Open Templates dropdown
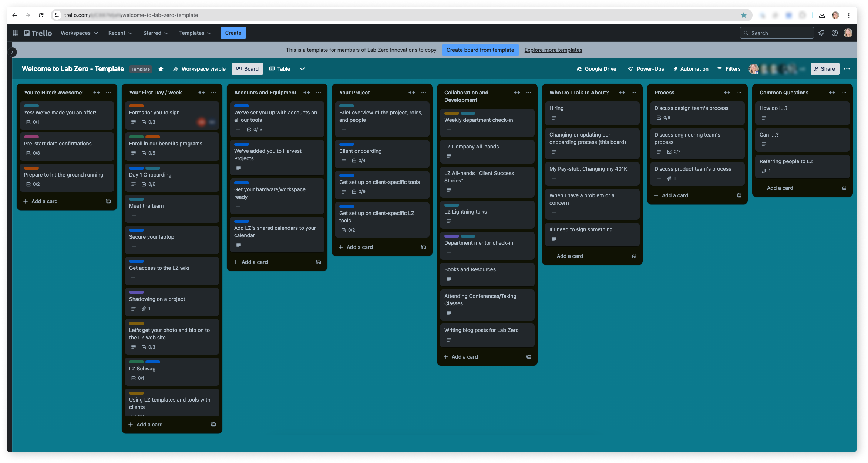 tap(195, 33)
